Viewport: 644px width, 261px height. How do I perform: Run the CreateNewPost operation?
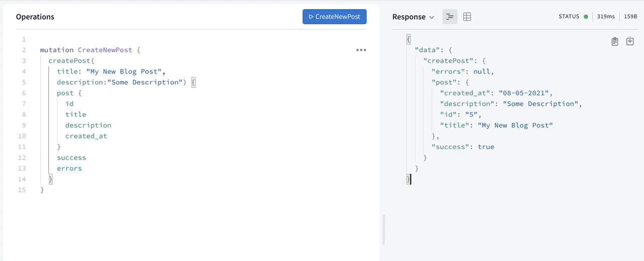(335, 17)
